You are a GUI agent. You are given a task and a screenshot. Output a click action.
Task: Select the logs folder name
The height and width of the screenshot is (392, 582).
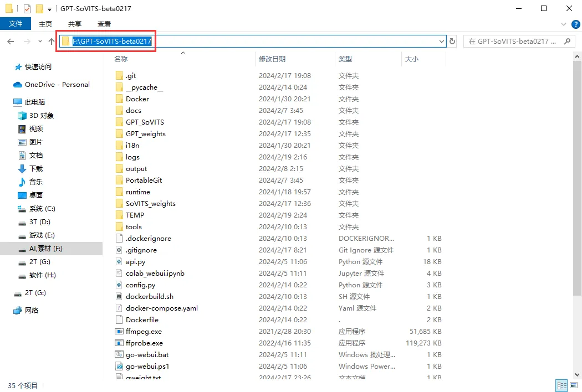(x=132, y=157)
